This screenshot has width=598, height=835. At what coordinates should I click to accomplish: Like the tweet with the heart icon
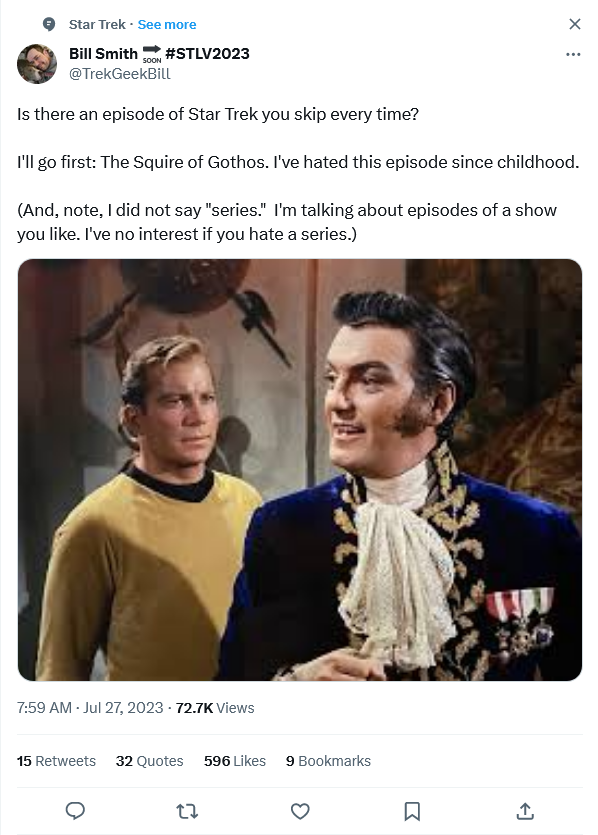[300, 811]
